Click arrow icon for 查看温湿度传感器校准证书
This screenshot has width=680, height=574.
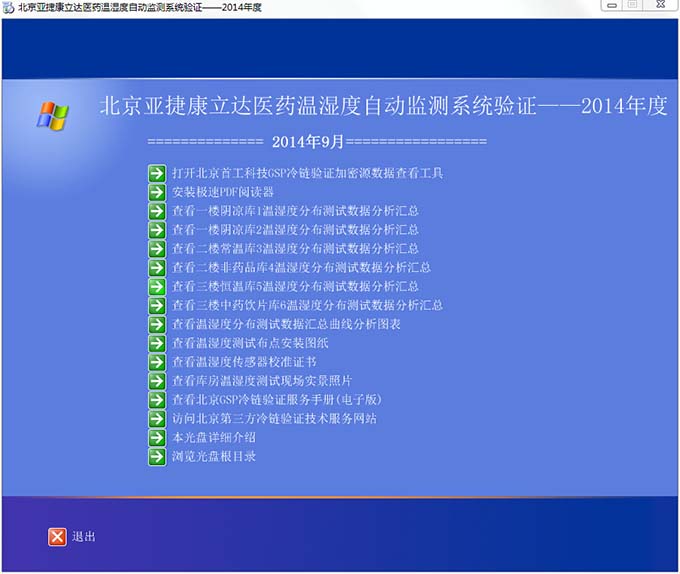click(x=157, y=362)
